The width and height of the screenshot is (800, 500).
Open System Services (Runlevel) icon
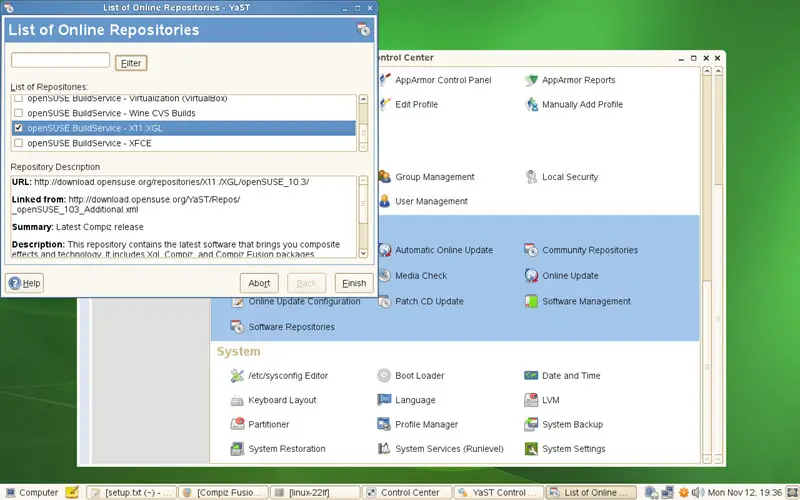coord(384,448)
